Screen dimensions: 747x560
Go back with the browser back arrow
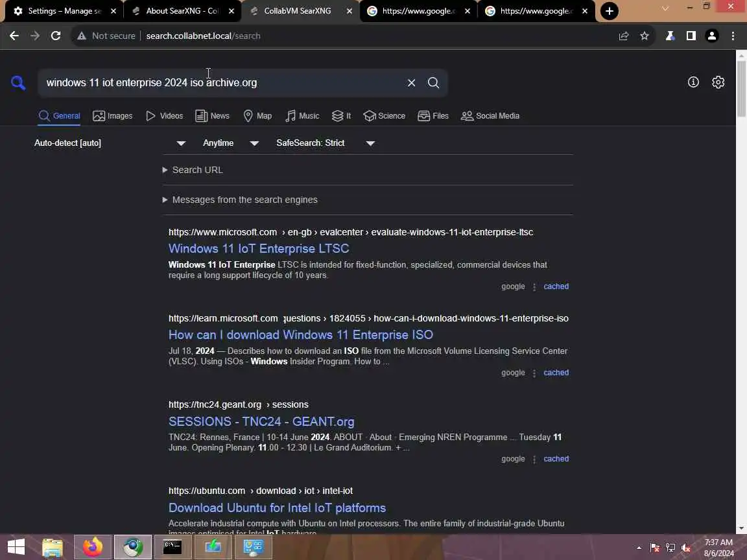tap(14, 36)
